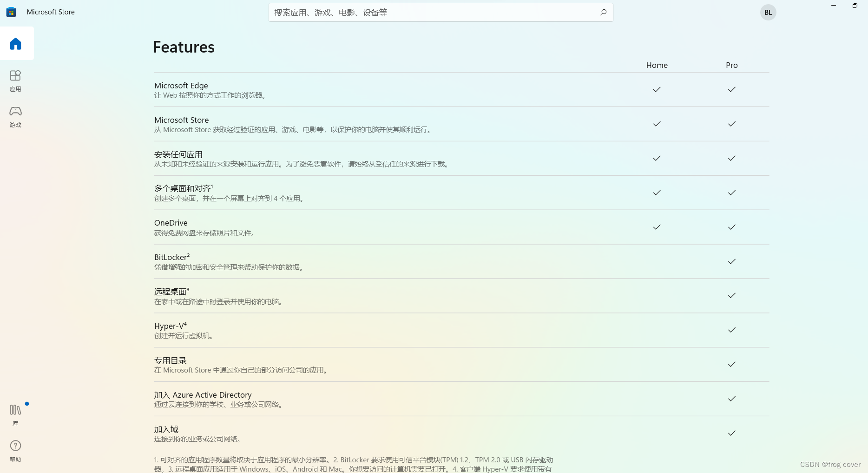This screenshot has height=473, width=868.
Task: Click the footnote text about BitLocker TPM requirements
Action: coord(353,465)
